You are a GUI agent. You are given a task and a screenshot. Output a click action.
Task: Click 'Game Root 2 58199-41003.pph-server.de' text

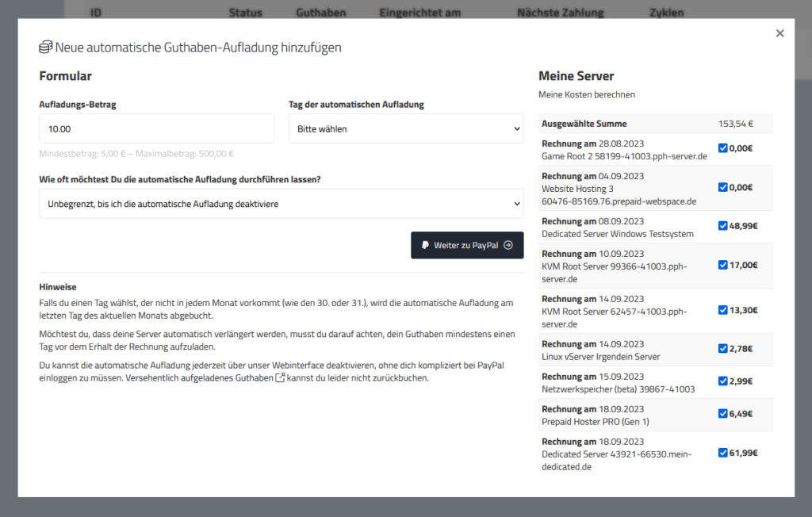point(625,156)
